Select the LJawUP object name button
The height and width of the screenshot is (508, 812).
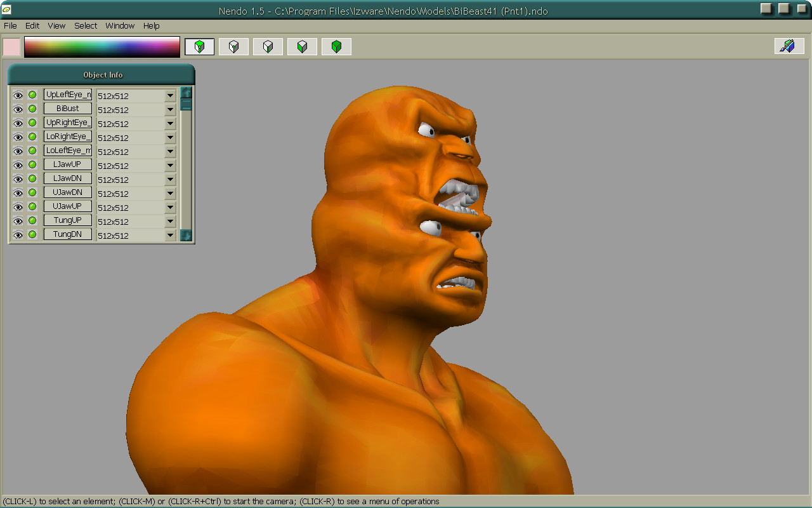(x=68, y=164)
